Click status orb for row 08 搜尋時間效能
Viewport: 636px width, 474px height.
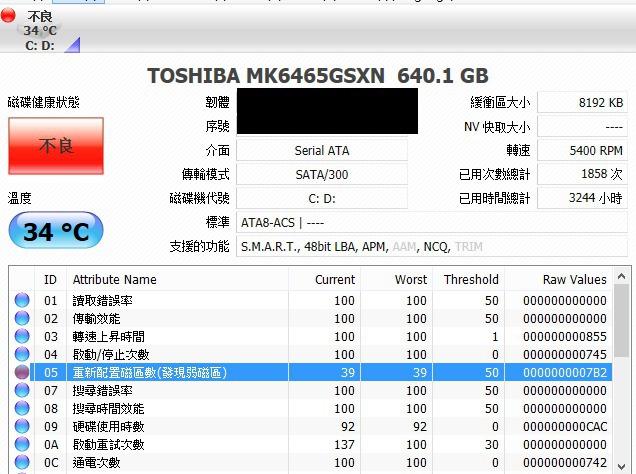coord(22,408)
